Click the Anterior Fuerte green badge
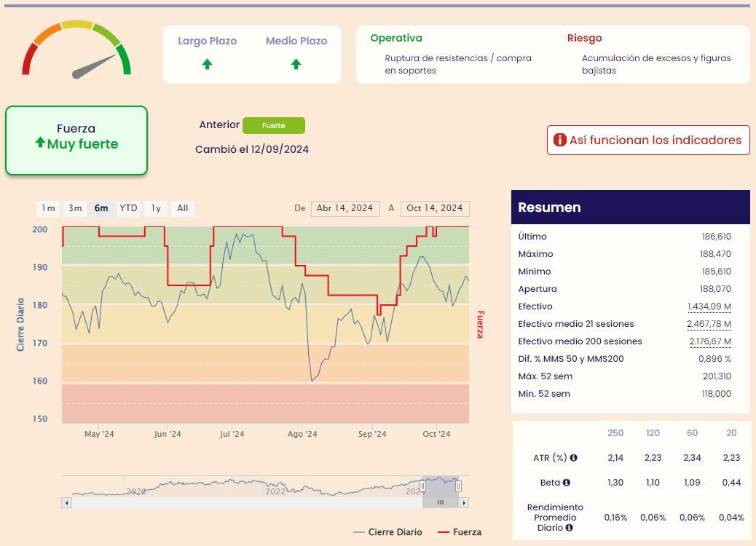 [273, 125]
